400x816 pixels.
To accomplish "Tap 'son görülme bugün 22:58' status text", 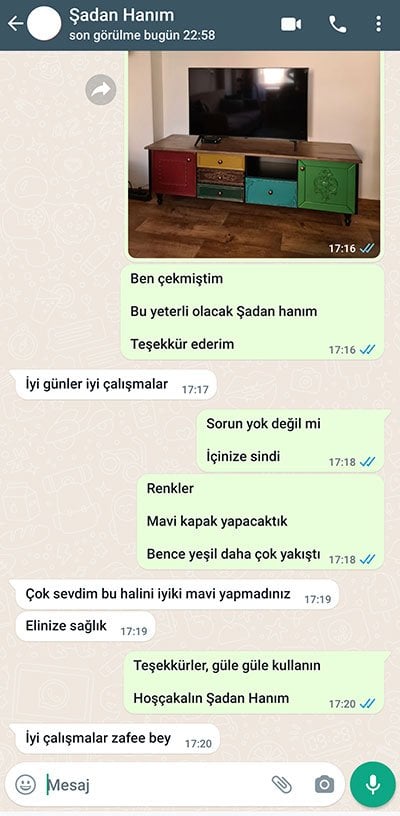I will (142, 36).
